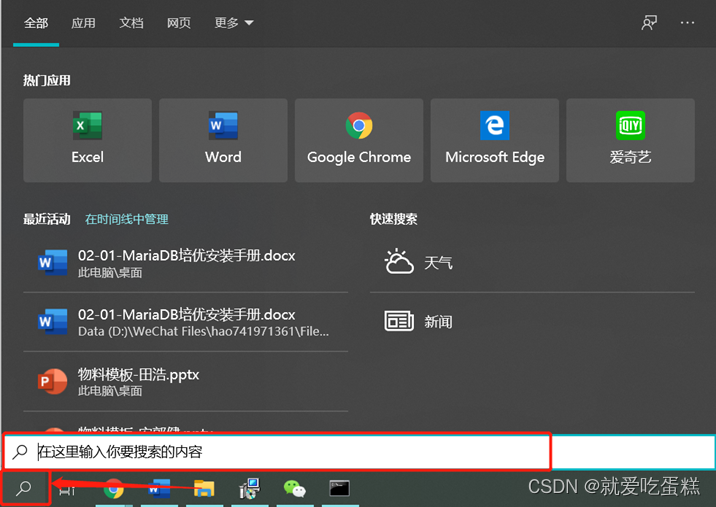
Task: Select the 天气 quick search
Action: [x=532, y=263]
